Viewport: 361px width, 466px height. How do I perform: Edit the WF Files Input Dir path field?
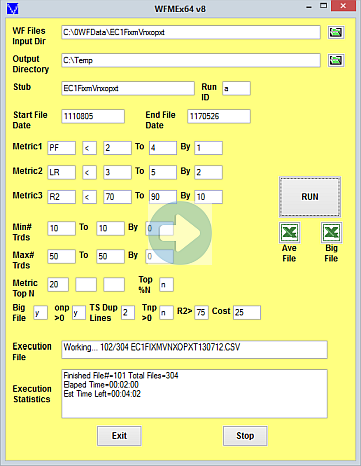click(x=191, y=32)
